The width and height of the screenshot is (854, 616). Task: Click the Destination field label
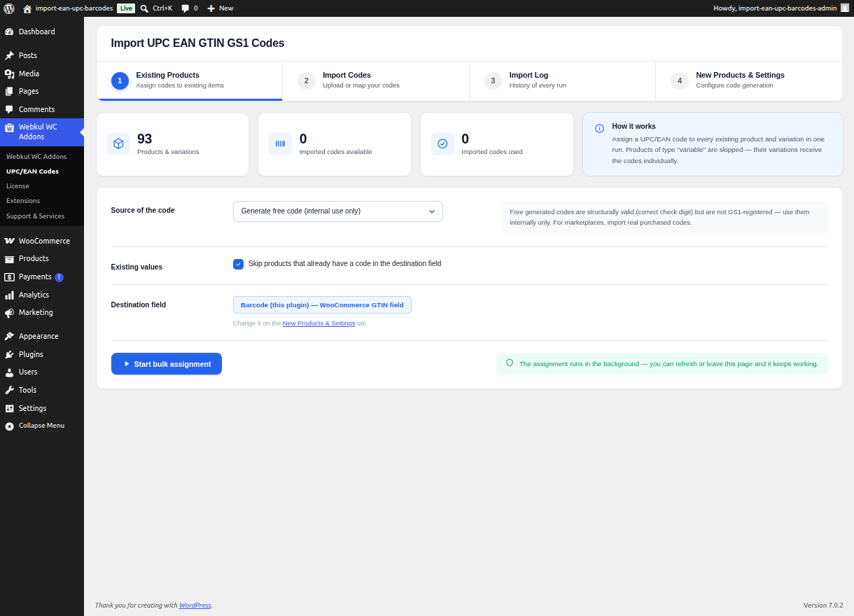(139, 304)
